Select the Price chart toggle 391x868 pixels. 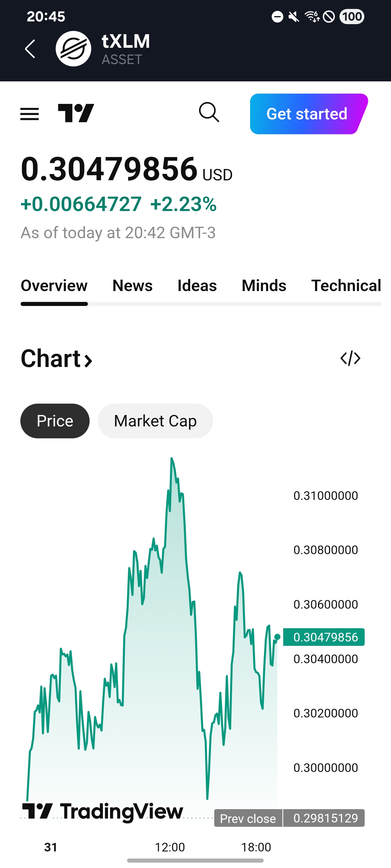[55, 421]
